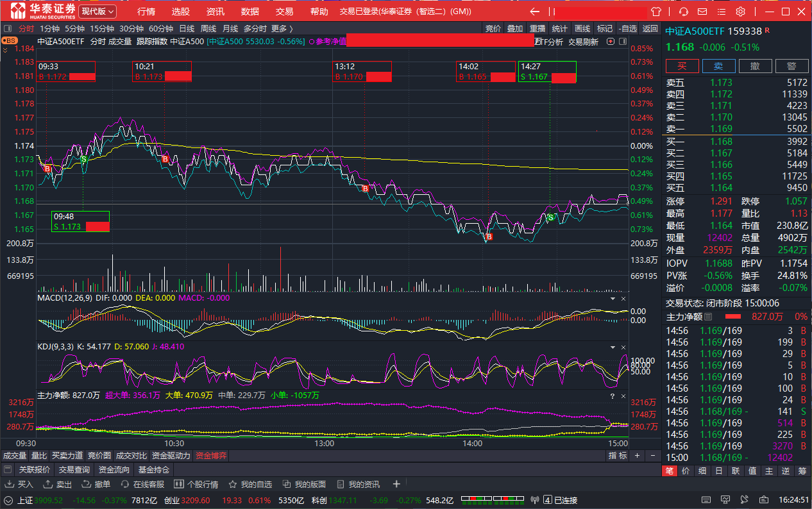Click the 14:27 sell trade marker label
This screenshot has height=509, width=812.
pos(546,72)
